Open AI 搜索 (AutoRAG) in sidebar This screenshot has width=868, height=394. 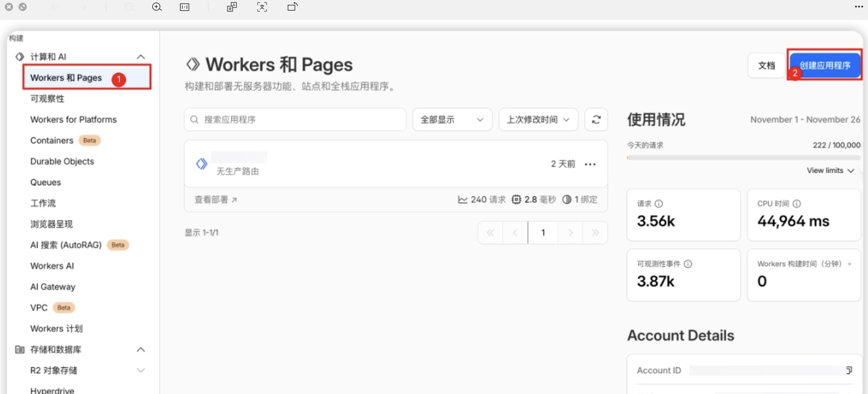click(79, 245)
